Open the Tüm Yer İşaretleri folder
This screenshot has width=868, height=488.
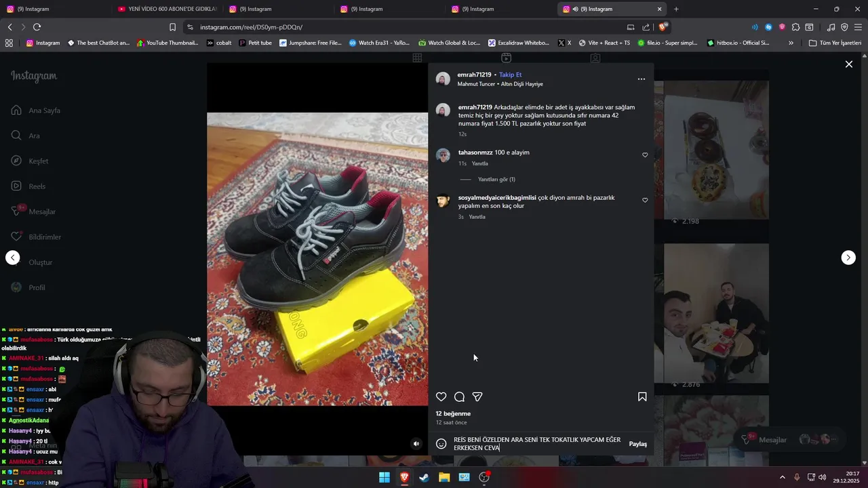point(835,43)
